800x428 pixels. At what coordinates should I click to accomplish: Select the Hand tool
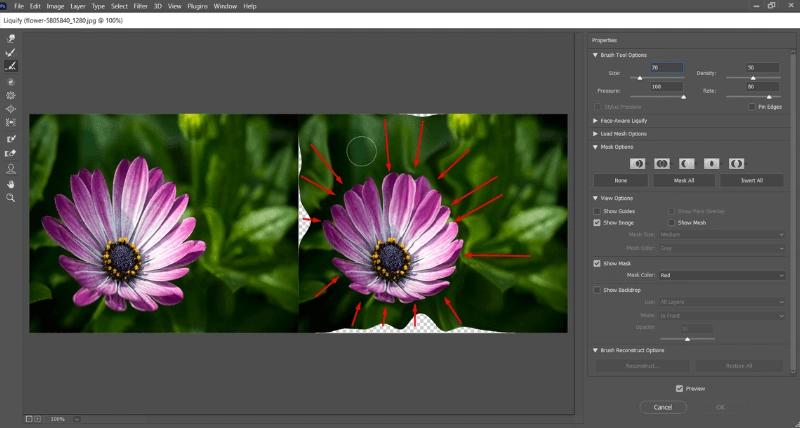(11, 184)
